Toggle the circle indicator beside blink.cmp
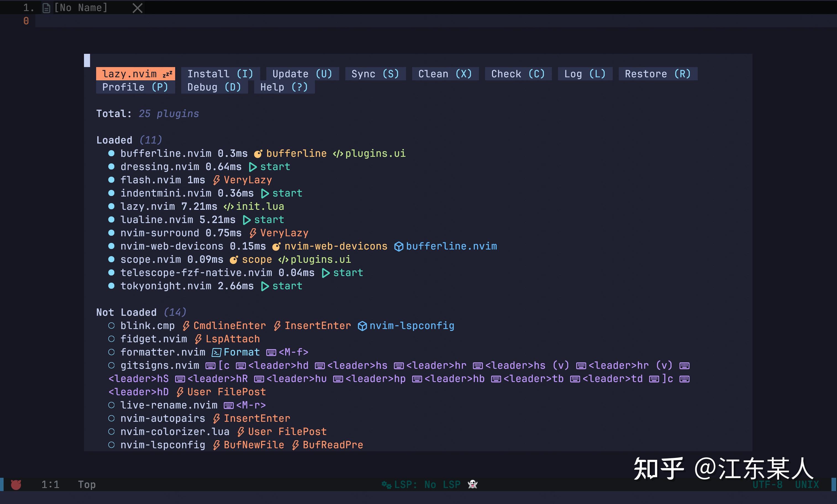This screenshot has height=504, width=837. tap(111, 325)
